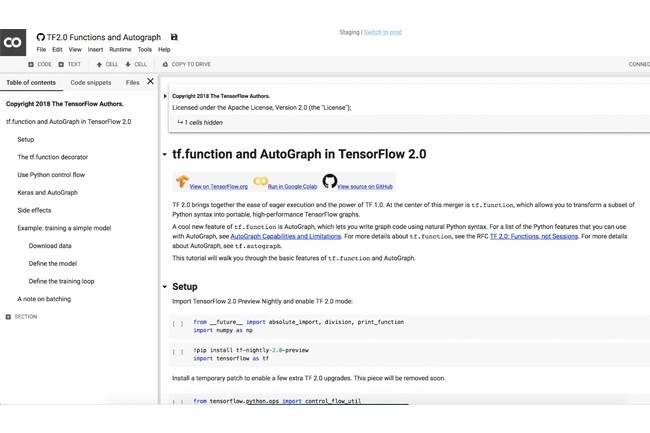Jump to Define the model entry

pos(53,264)
